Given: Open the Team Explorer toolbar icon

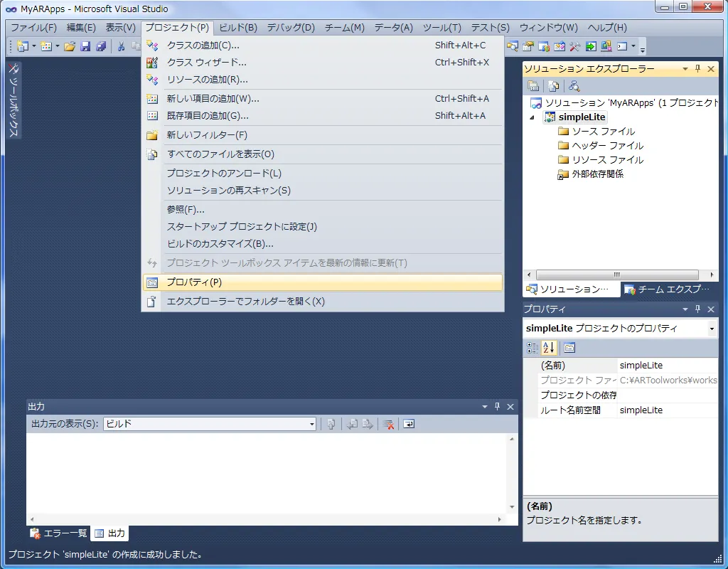Looking at the screenshot, I should coord(544,46).
